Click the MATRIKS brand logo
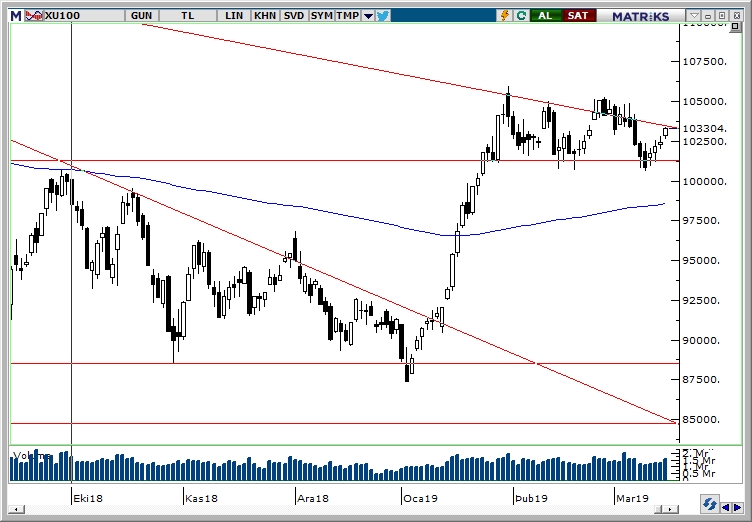752x522 pixels. 641,16
